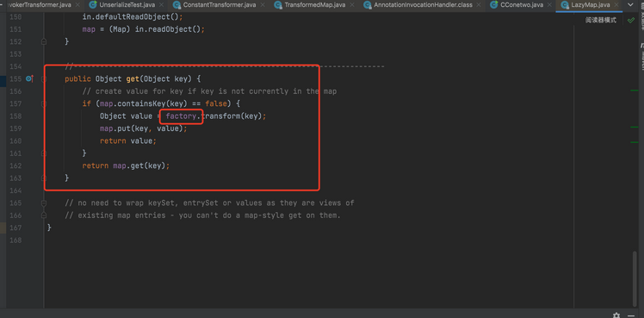644x318 pixels.
Task: Collapse the if block at line 157
Action: (x=44, y=103)
